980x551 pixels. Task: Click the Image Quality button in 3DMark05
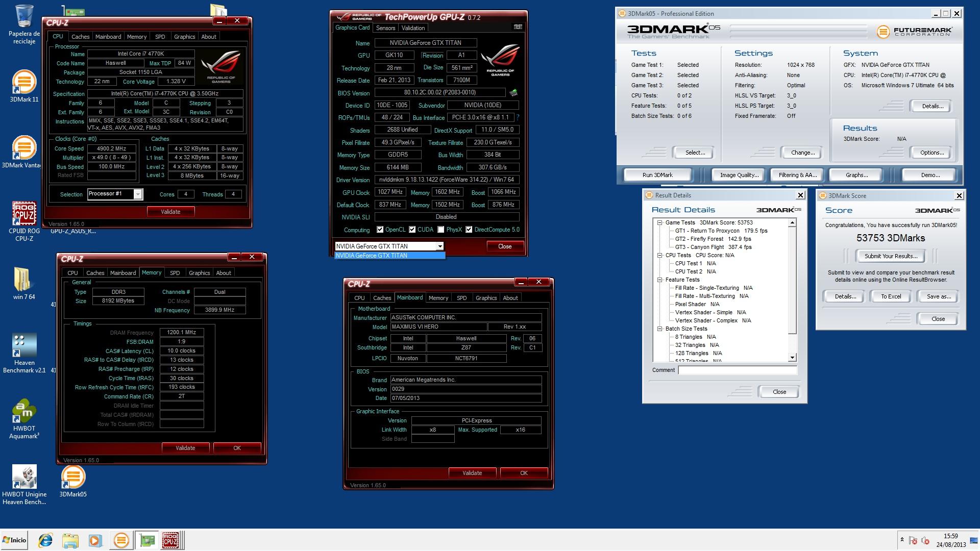click(739, 175)
